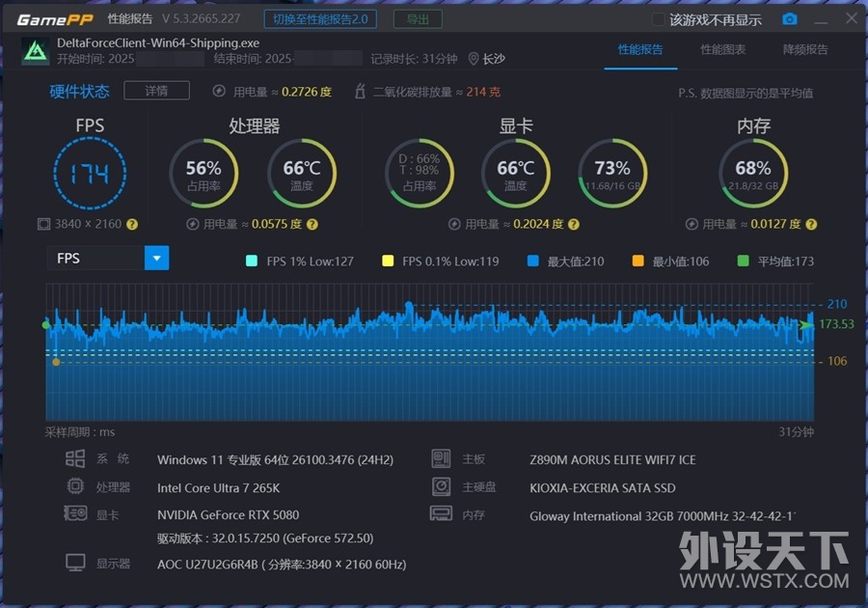Click the 主硬盘 disk icon
868x608 pixels.
441,486
